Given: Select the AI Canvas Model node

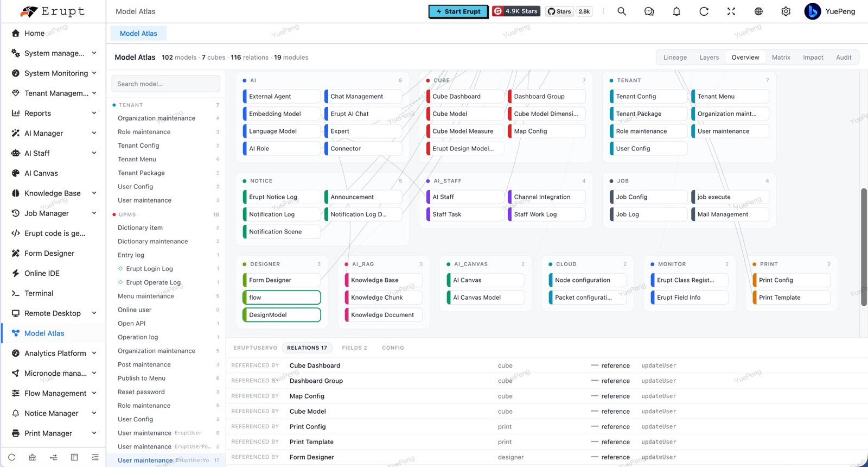Looking at the screenshot, I should point(485,298).
